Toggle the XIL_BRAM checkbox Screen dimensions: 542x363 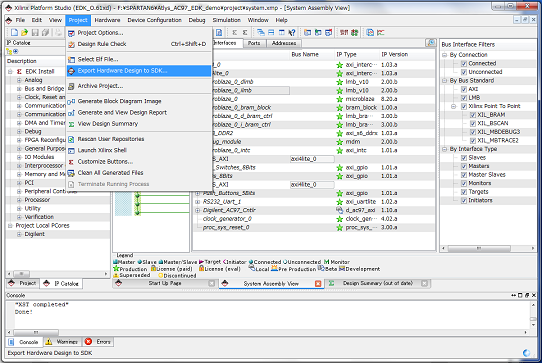[x=473, y=115]
